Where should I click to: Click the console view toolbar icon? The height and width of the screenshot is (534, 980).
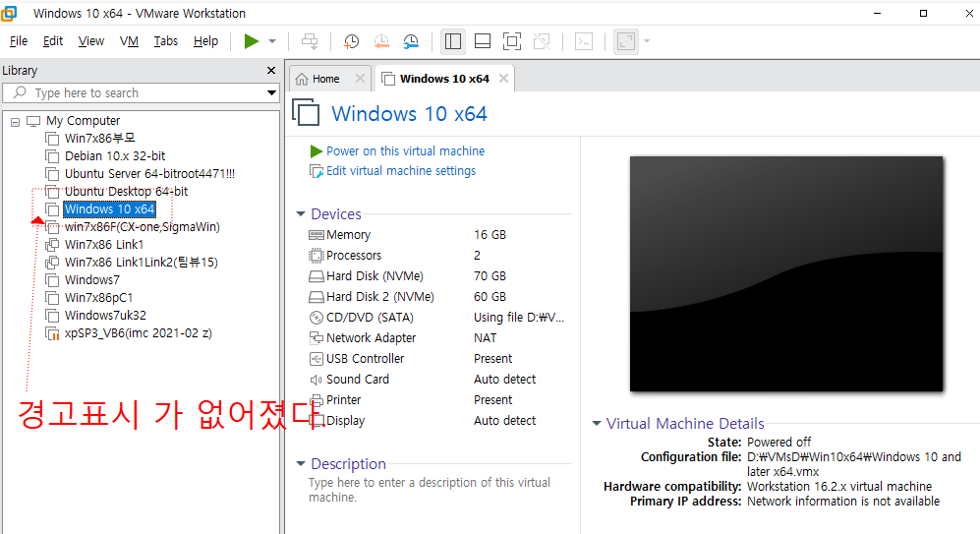tap(584, 41)
